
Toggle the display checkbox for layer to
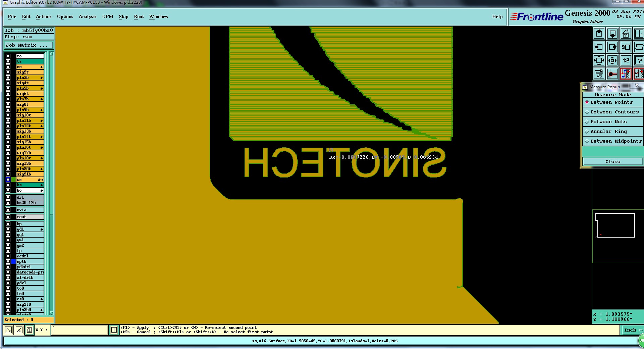[x=8, y=56]
